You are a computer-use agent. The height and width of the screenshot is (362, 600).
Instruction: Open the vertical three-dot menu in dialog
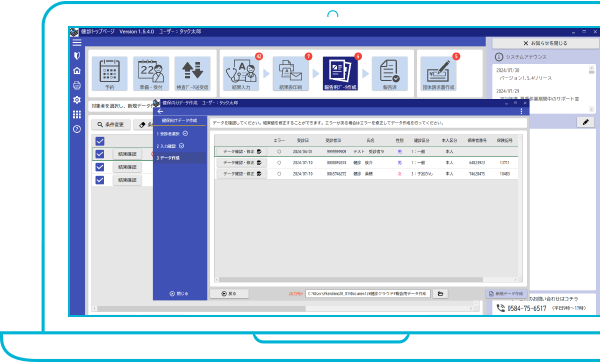pyautogui.click(x=521, y=111)
